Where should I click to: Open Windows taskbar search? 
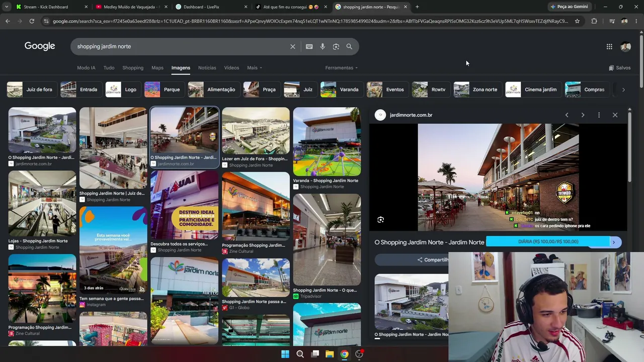[x=300, y=354]
